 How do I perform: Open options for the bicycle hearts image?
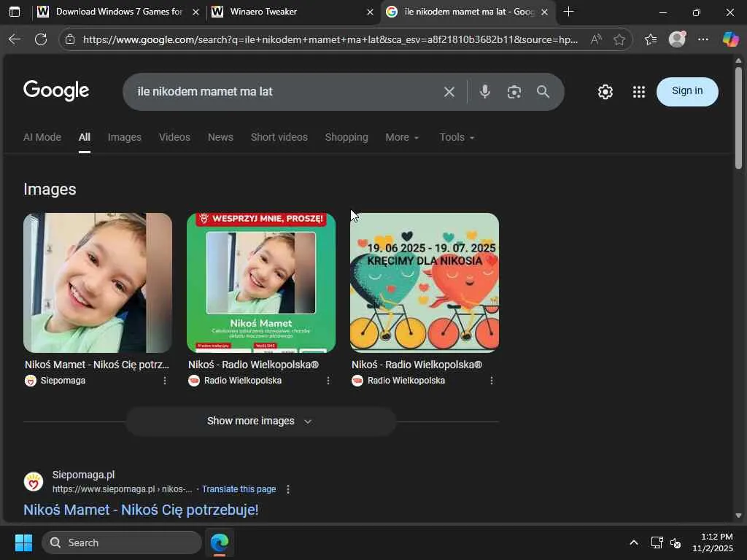[492, 381]
